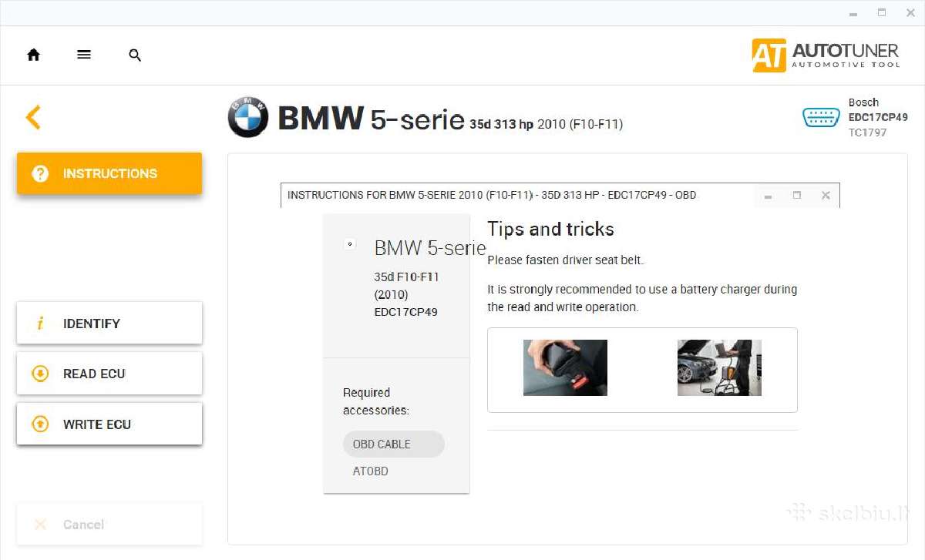The width and height of the screenshot is (925, 560).
Task: Click the instructions dialog title bar text
Action: point(492,195)
